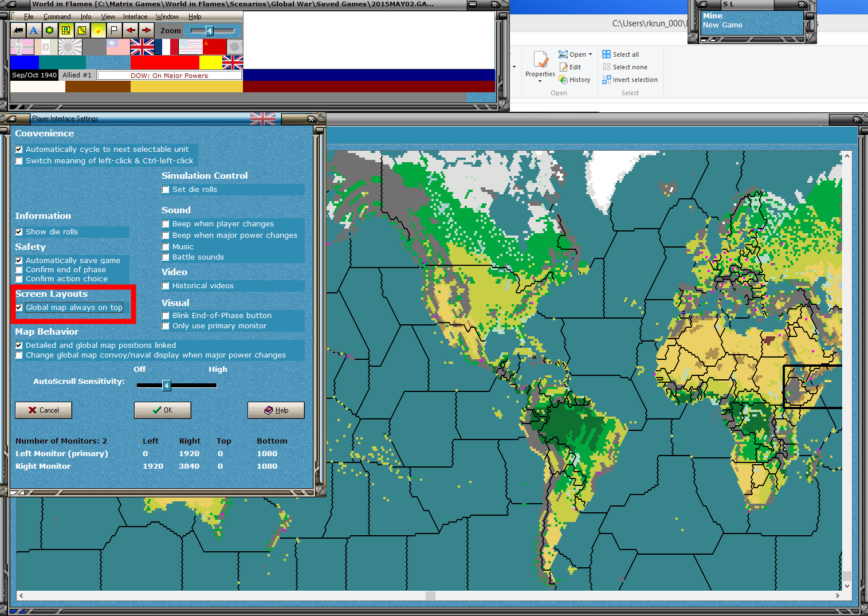Open the View menu
The height and width of the screenshot is (616, 868).
(108, 17)
